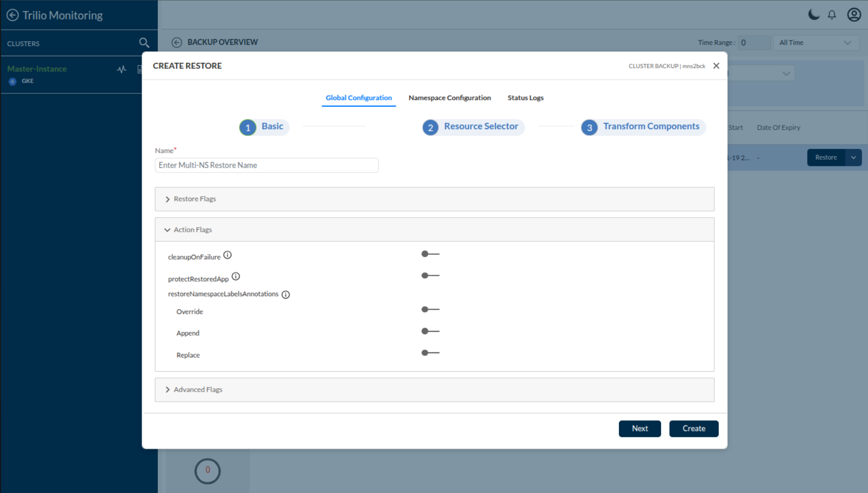The width and height of the screenshot is (868, 493).
Task: Switch to Namespace Configuration tab
Action: pyautogui.click(x=450, y=98)
